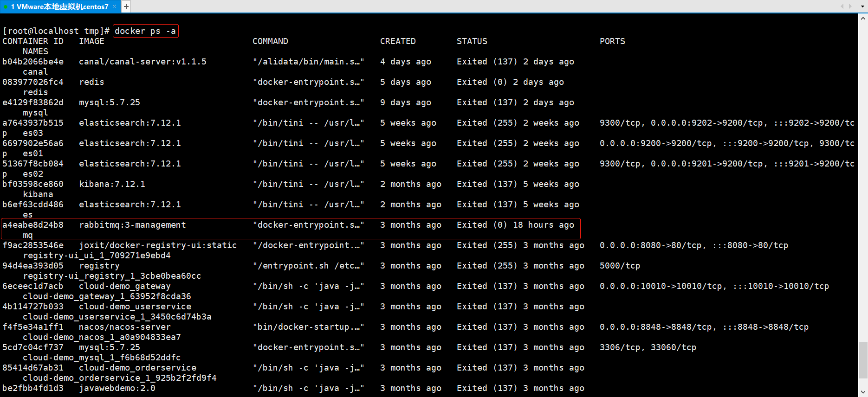Click the tab scroll left arrow
The image size is (868, 397).
[x=842, y=6]
